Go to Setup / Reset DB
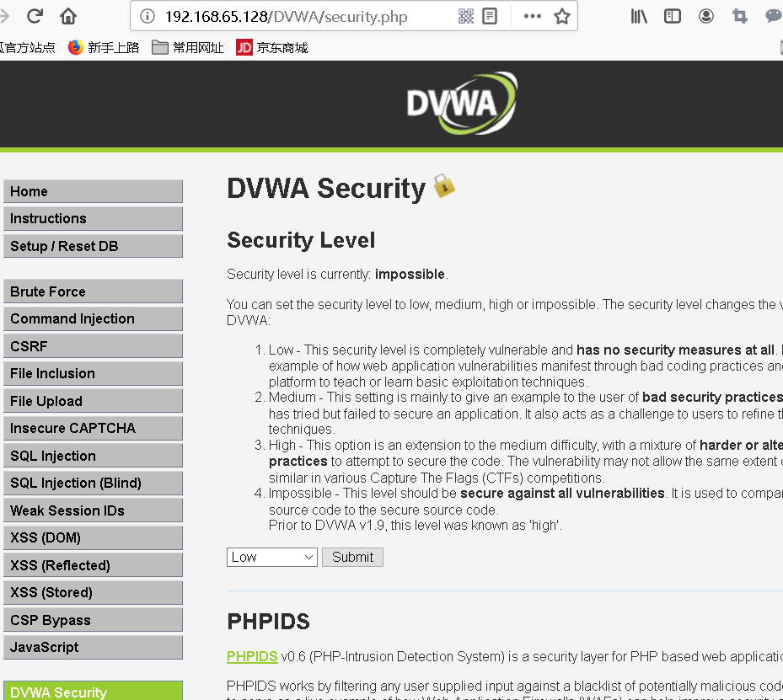 coord(93,247)
